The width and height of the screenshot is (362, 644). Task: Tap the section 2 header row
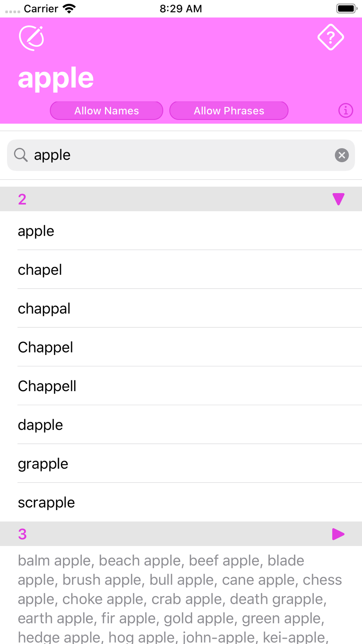(181, 199)
